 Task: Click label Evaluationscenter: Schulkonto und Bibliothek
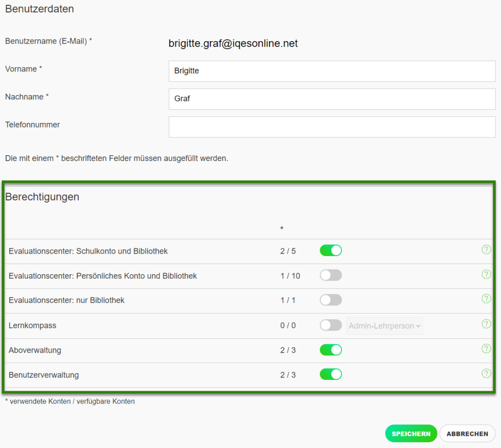88,251
